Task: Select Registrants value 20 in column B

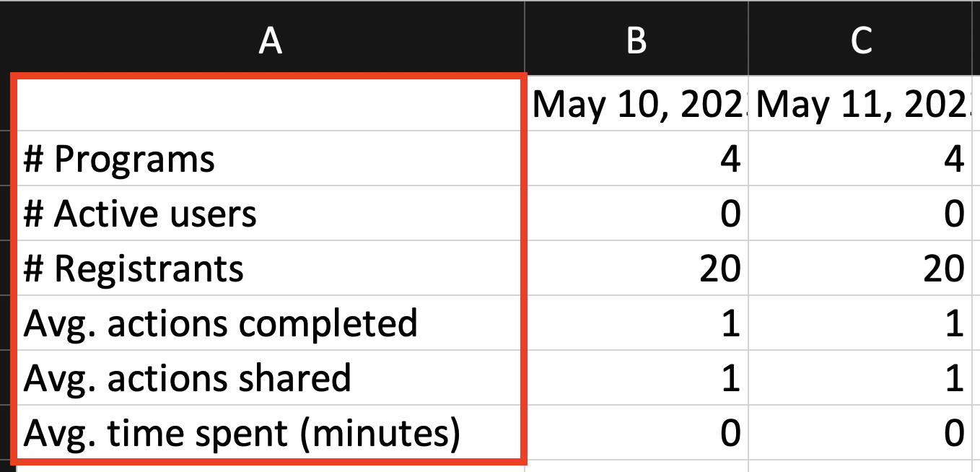Action: pyautogui.click(x=636, y=268)
